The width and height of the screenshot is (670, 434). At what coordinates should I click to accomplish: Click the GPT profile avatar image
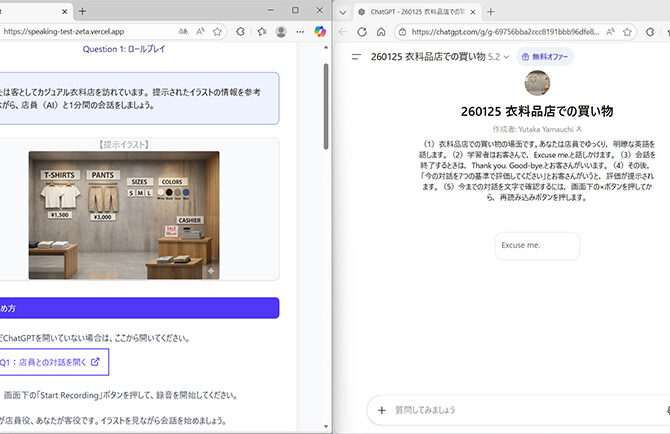[x=537, y=83]
